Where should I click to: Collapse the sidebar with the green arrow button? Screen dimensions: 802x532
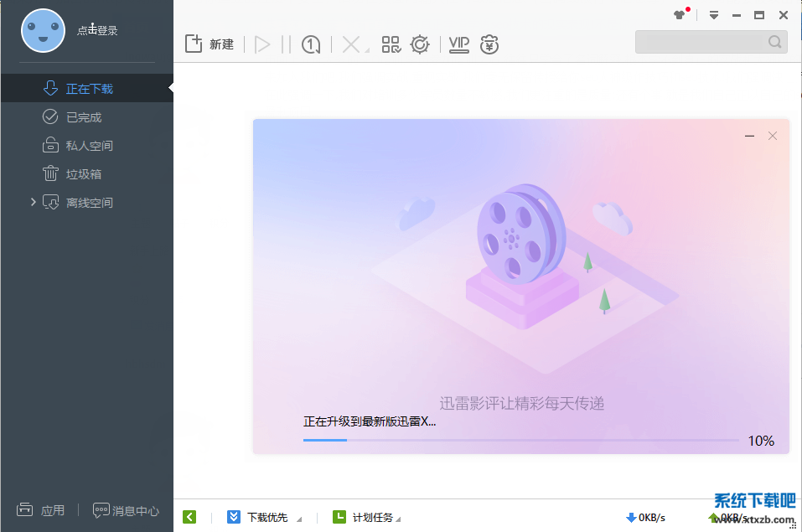coord(189,517)
